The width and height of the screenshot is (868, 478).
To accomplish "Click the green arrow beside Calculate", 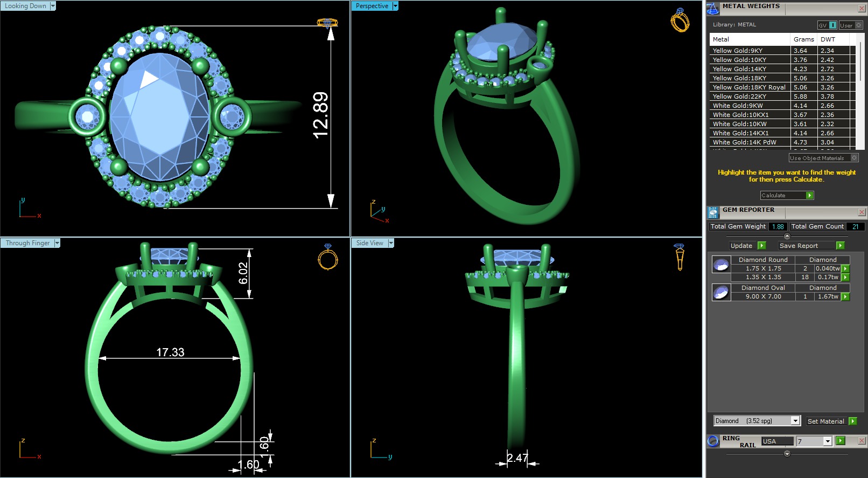I will 809,196.
